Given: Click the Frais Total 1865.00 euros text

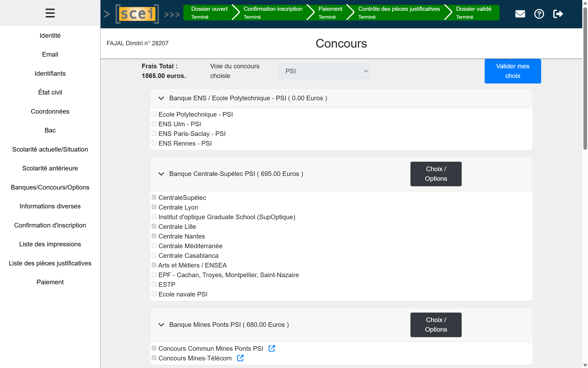Looking at the screenshot, I should click(x=164, y=71).
